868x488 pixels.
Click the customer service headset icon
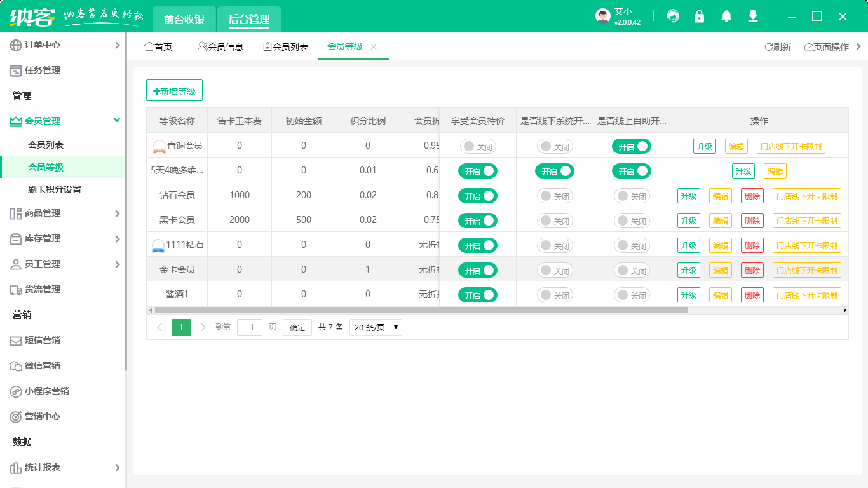[673, 17]
